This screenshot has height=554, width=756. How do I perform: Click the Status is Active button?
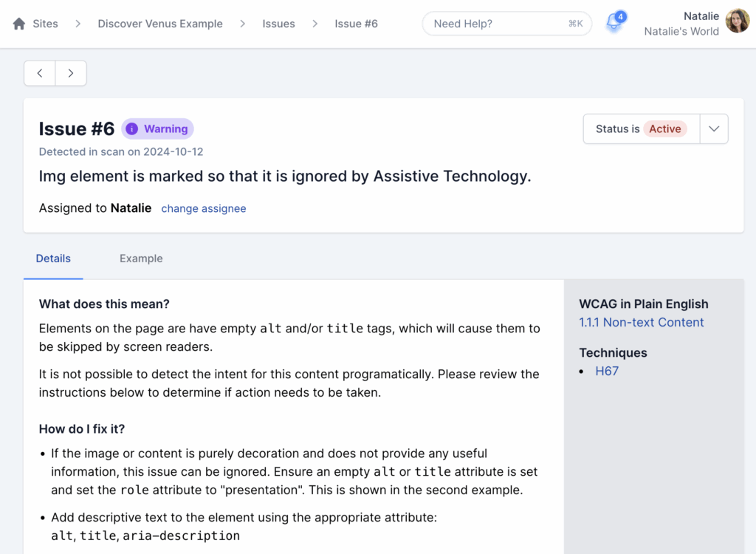641,129
